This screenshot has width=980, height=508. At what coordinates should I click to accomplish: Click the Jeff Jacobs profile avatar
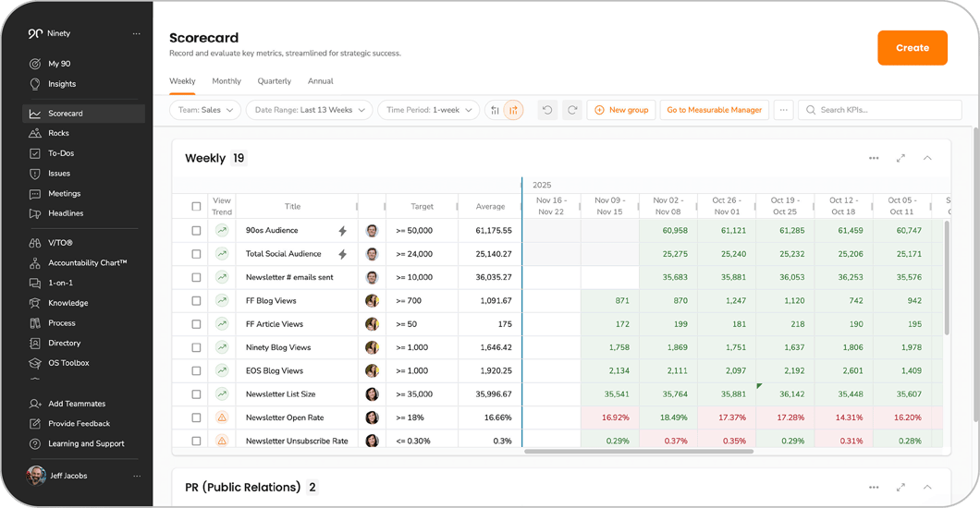[x=36, y=476]
